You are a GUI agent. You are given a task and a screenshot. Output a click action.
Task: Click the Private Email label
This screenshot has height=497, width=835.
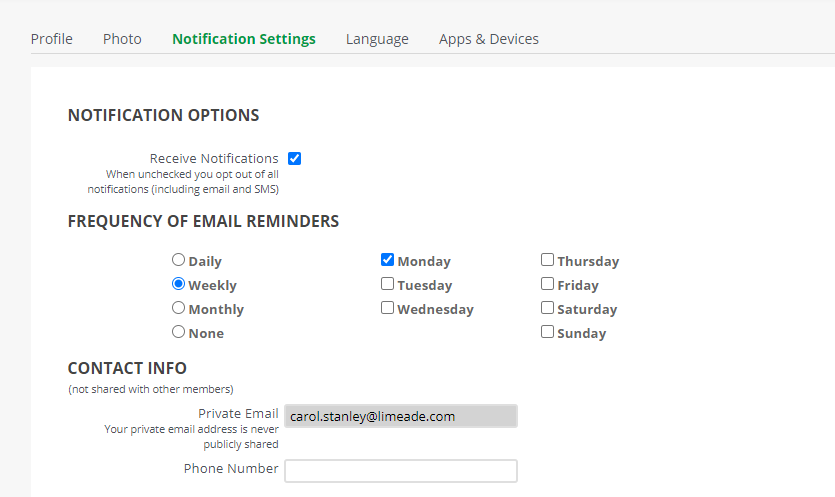coord(239,413)
